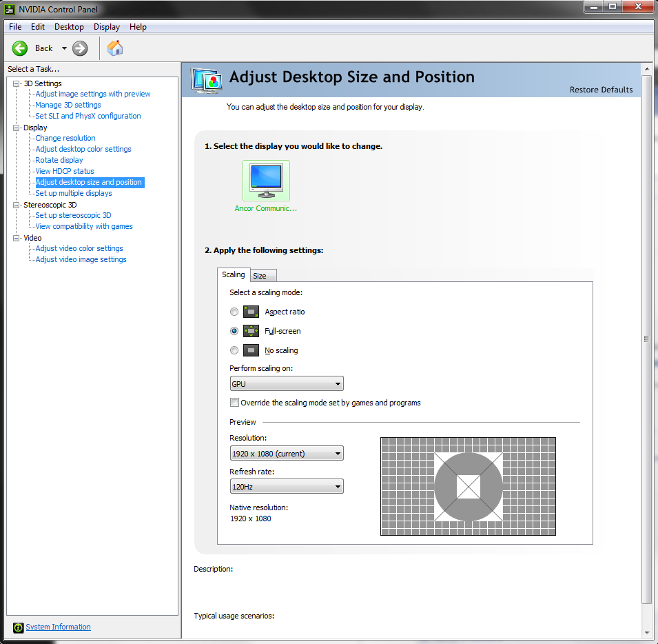Enable override scaling mode by games checkbox

(x=234, y=403)
